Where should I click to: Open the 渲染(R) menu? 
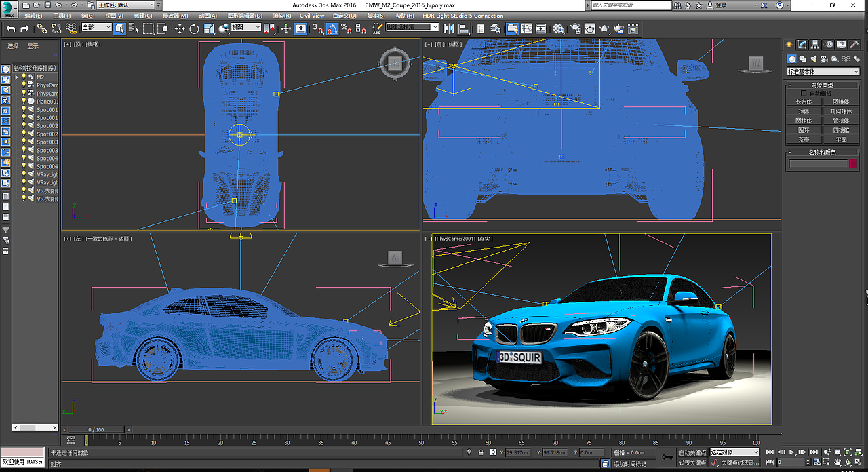[x=282, y=16]
